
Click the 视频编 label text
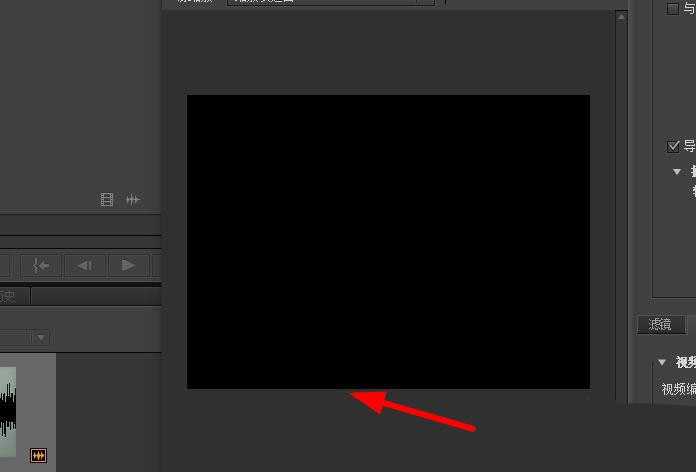(x=678, y=389)
